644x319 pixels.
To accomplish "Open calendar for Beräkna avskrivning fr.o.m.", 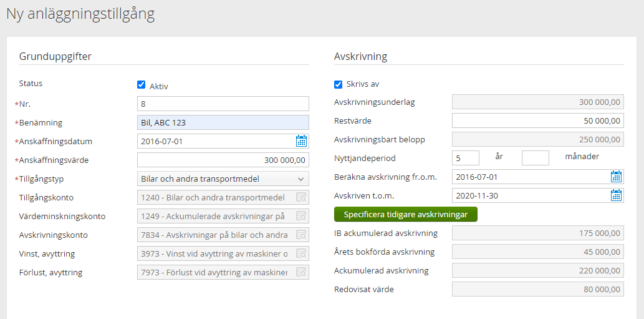I will tap(616, 177).
